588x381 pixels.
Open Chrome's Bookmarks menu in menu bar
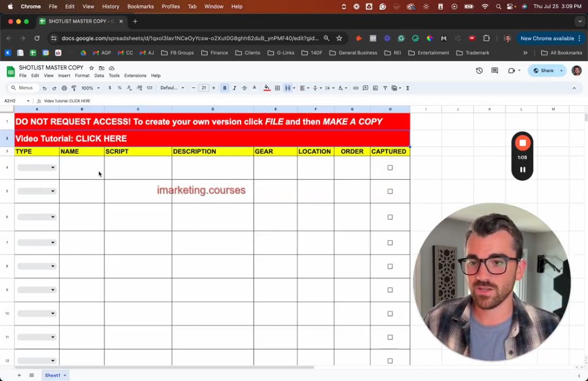pyautogui.click(x=141, y=6)
